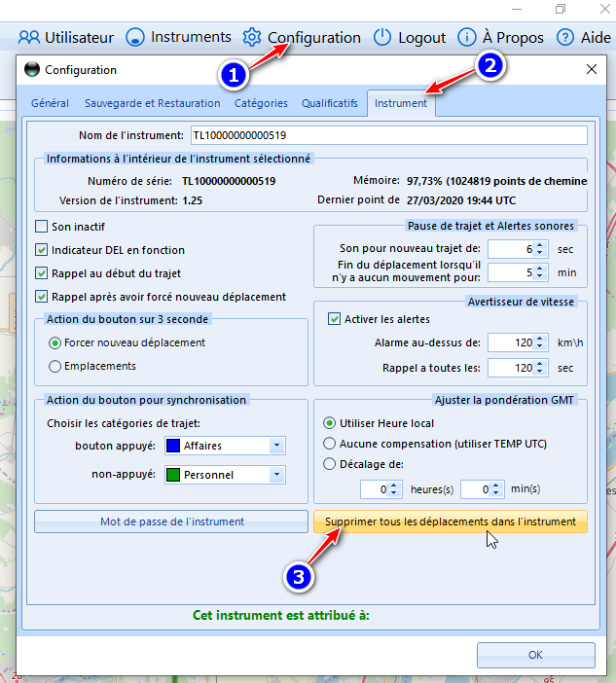Click the Logout power icon
The height and width of the screenshot is (683, 616).
click(x=382, y=38)
